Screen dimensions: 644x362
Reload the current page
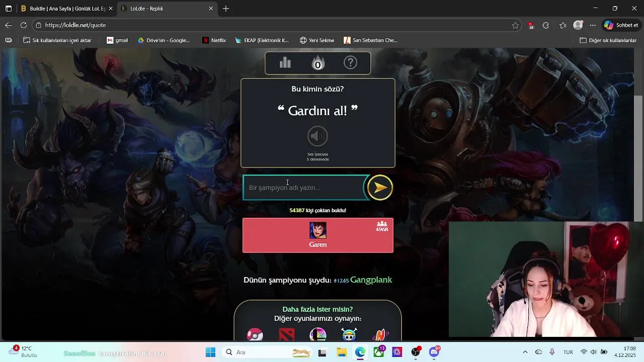pyautogui.click(x=24, y=25)
